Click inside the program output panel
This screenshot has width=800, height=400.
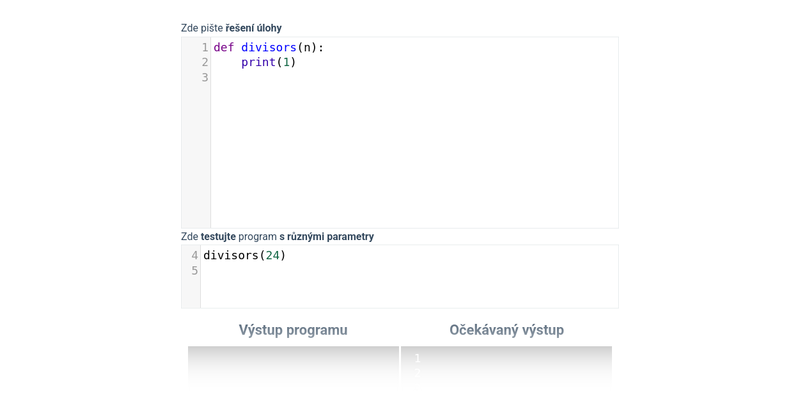click(293, 364)
